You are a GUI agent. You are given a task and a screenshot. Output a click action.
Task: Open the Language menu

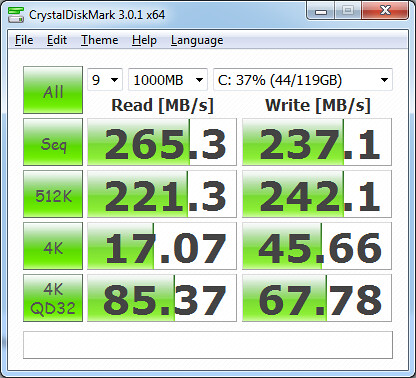point(197,40)
